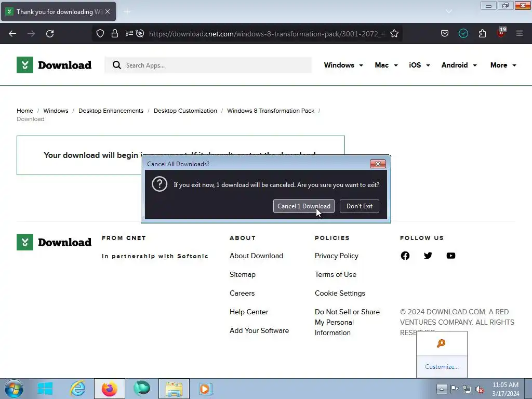Go to the Home breadcrumb
Image resolution: width=532 pixels, height=399 pixels.
[x=25, y=111]
